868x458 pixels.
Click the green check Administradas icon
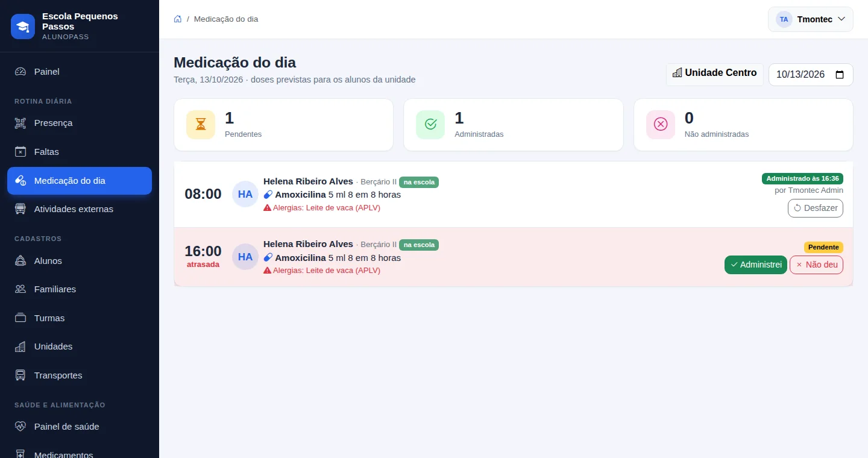click(x=430, y=125)
